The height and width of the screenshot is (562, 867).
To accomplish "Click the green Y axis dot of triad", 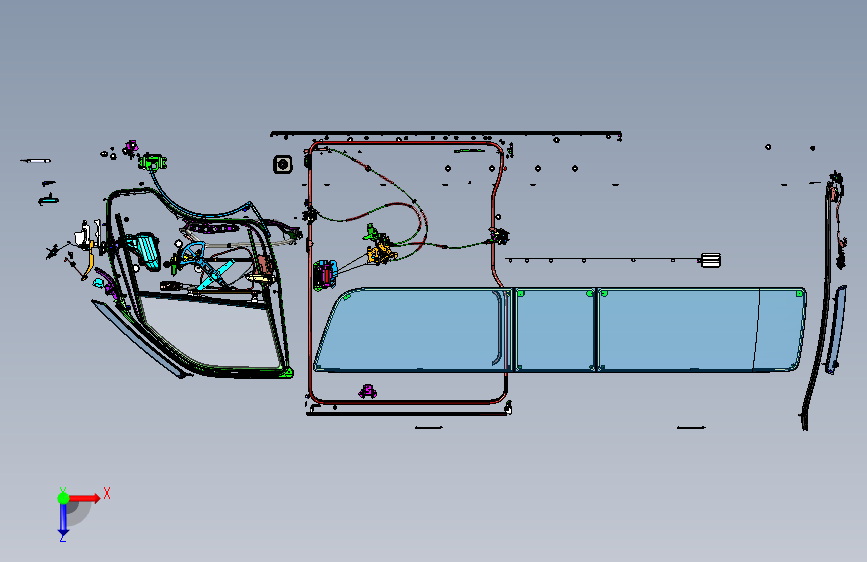I will [63, 498].
